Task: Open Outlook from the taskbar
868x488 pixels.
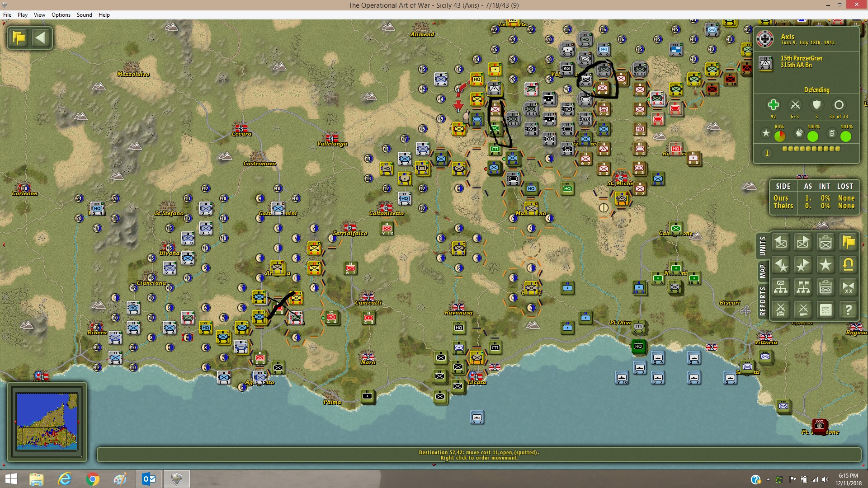Action: point(148,479)
